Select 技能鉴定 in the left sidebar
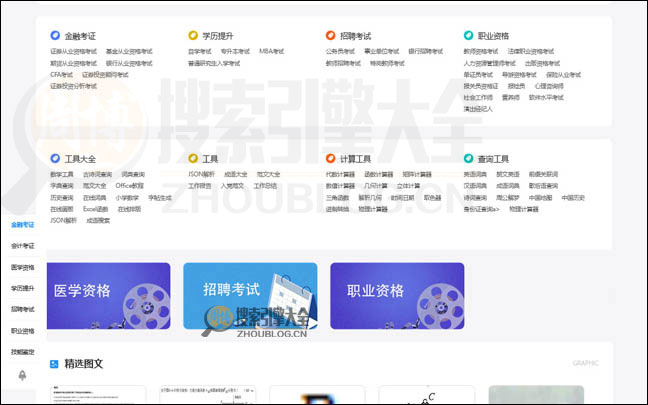Image resolution: width=648 pixels, height=405 pixels. (x=23, y=352)
